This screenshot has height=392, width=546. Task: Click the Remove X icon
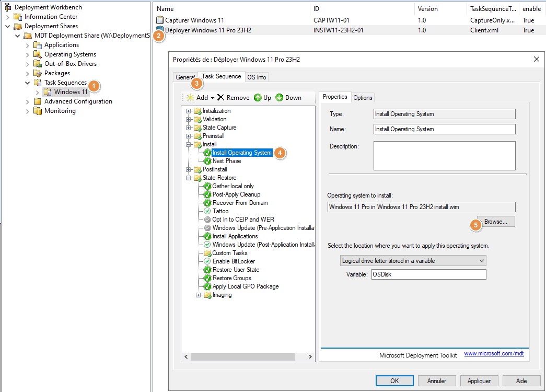tap(220, 98)
